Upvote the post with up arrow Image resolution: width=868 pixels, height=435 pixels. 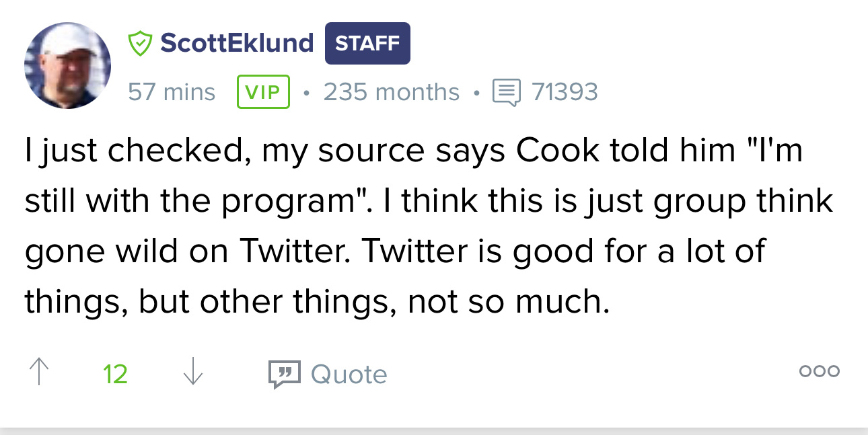click(40, 372)
